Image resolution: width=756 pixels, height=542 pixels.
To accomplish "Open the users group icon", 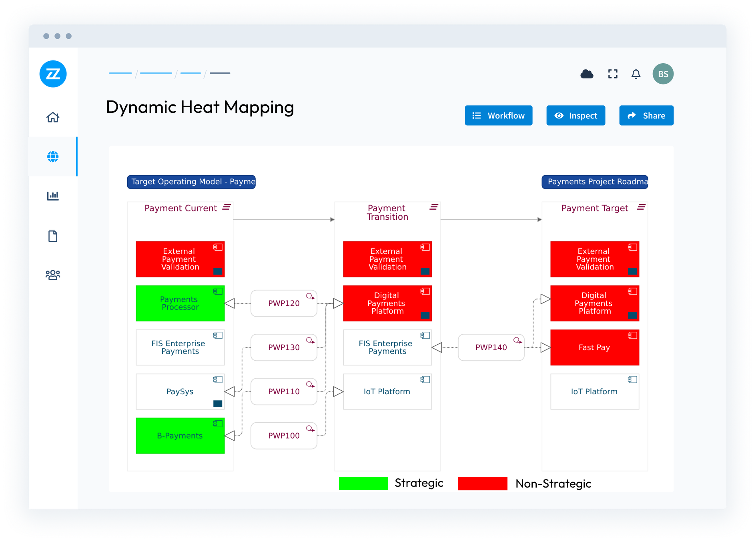I will [x=53, y=275].
